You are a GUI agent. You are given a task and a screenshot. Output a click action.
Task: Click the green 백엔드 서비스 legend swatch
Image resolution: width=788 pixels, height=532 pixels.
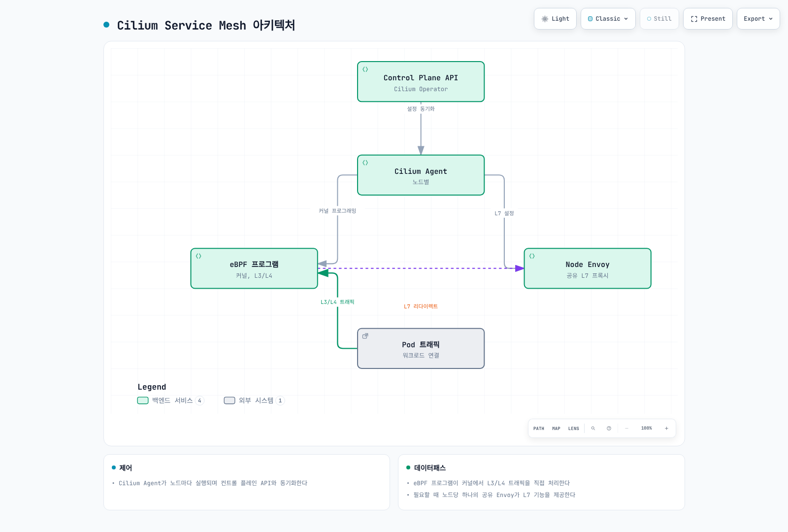[x=143, y=400]
